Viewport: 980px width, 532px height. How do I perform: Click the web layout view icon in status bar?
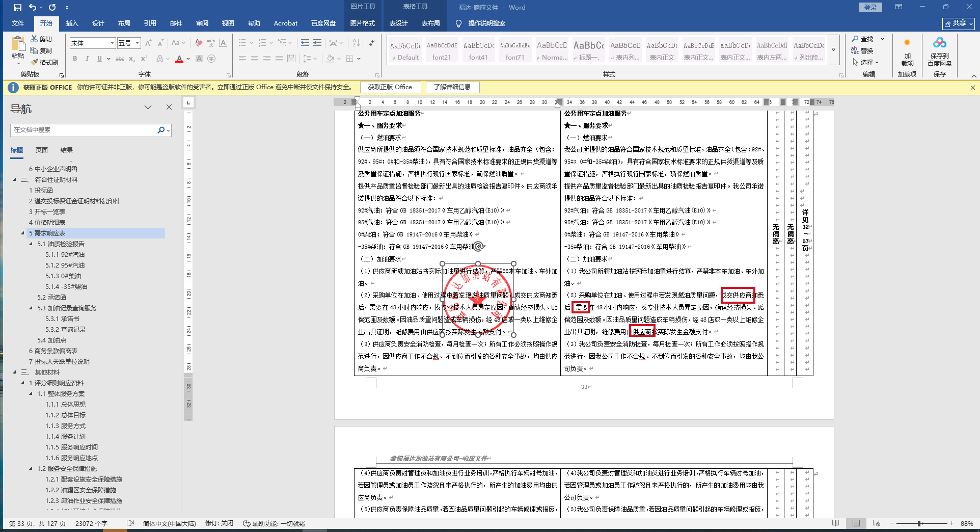point(876,523)
